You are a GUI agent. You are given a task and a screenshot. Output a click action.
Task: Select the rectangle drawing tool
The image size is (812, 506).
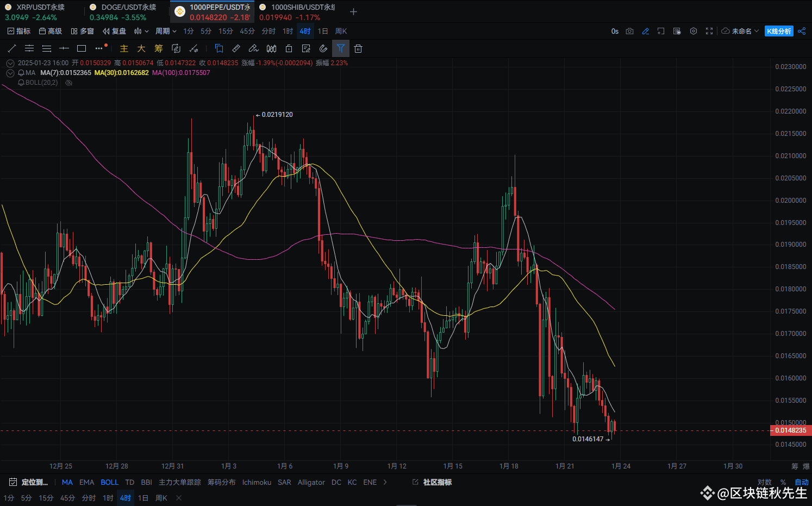[x=82, y=48]
